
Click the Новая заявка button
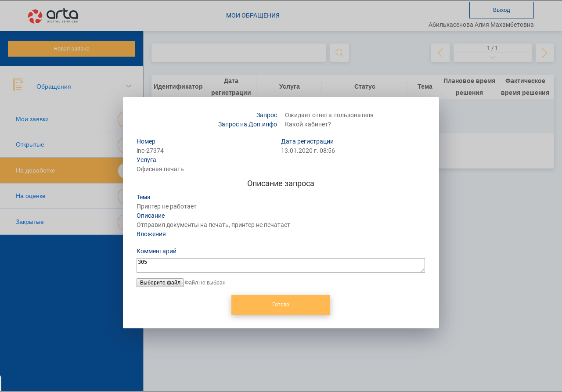[72, 49]
